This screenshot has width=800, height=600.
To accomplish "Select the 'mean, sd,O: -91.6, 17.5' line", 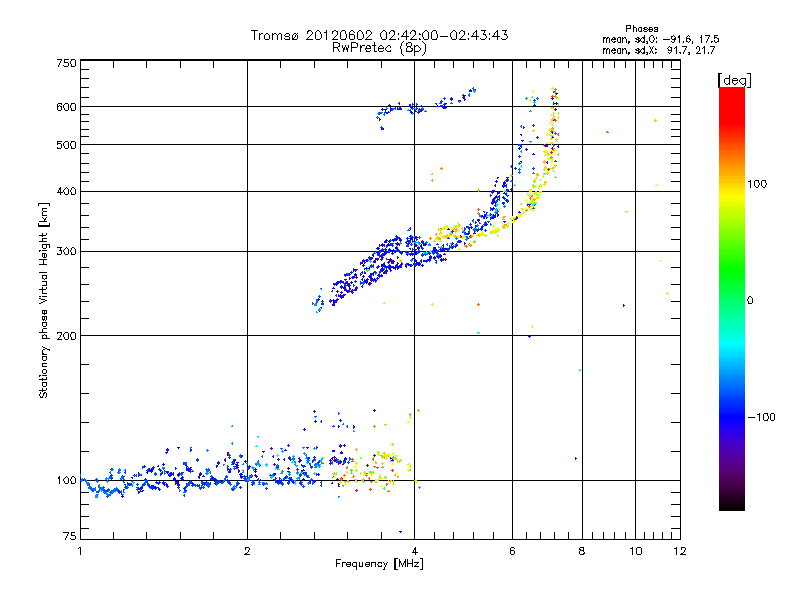I will pos(661,39).
